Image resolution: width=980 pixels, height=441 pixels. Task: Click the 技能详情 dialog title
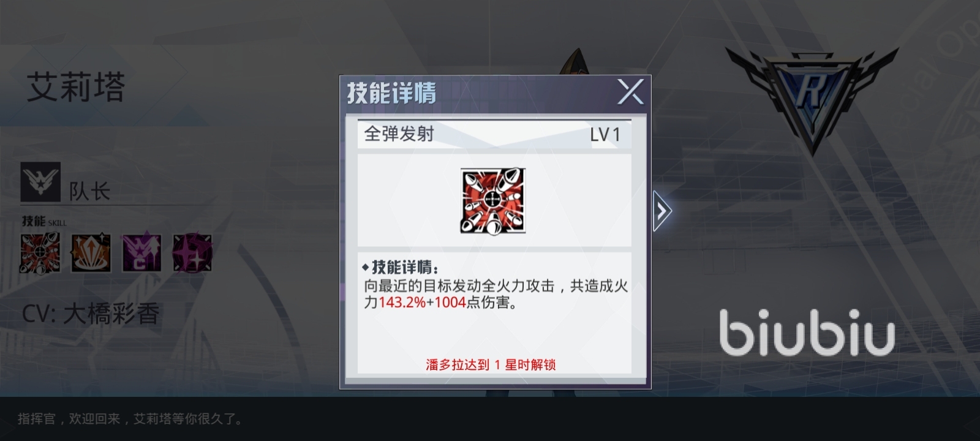click(x=391, y=93)
